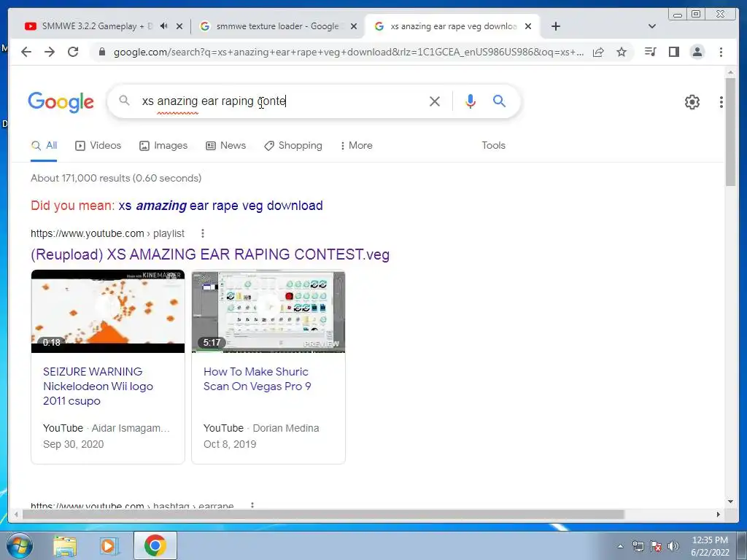The height and width of the screenshot is (560, 747).
Task: Open the system volume speaker icon
Action: tap(673, 546)
